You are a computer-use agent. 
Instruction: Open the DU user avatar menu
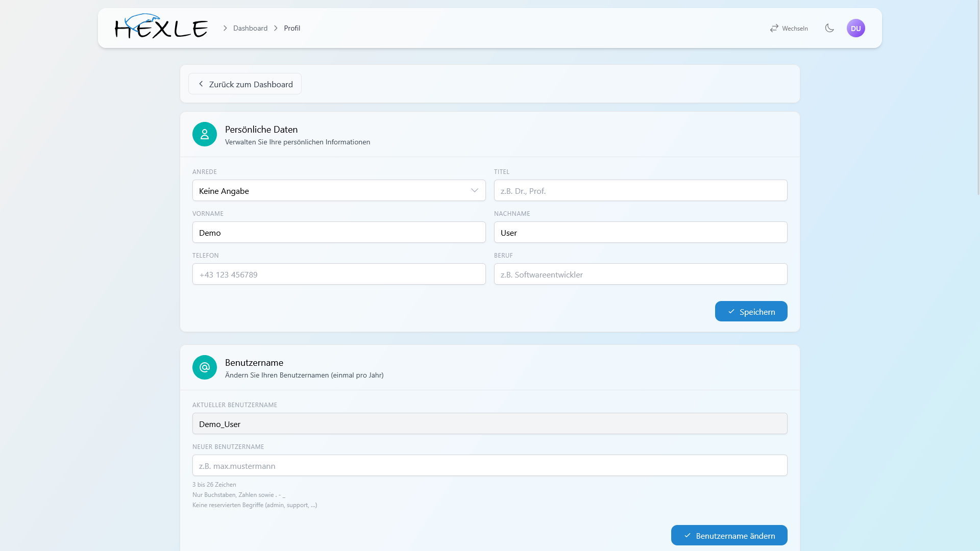(x=856, y=28)
